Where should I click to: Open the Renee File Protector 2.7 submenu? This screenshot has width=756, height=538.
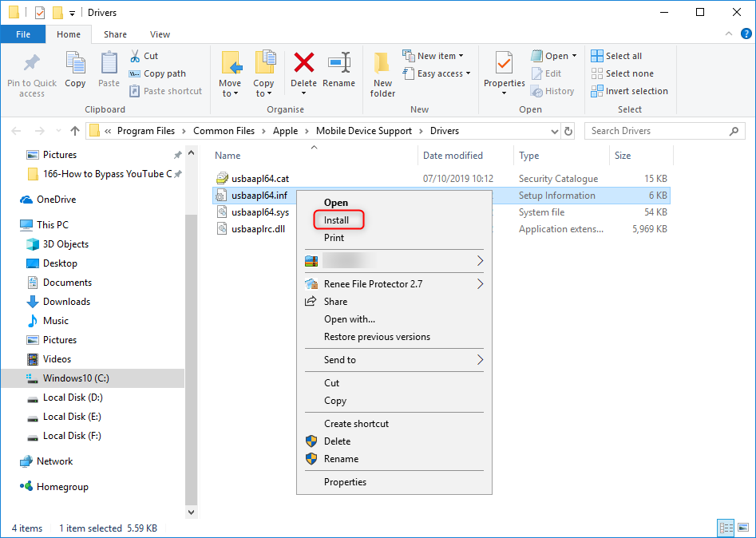tap(394, 284)
